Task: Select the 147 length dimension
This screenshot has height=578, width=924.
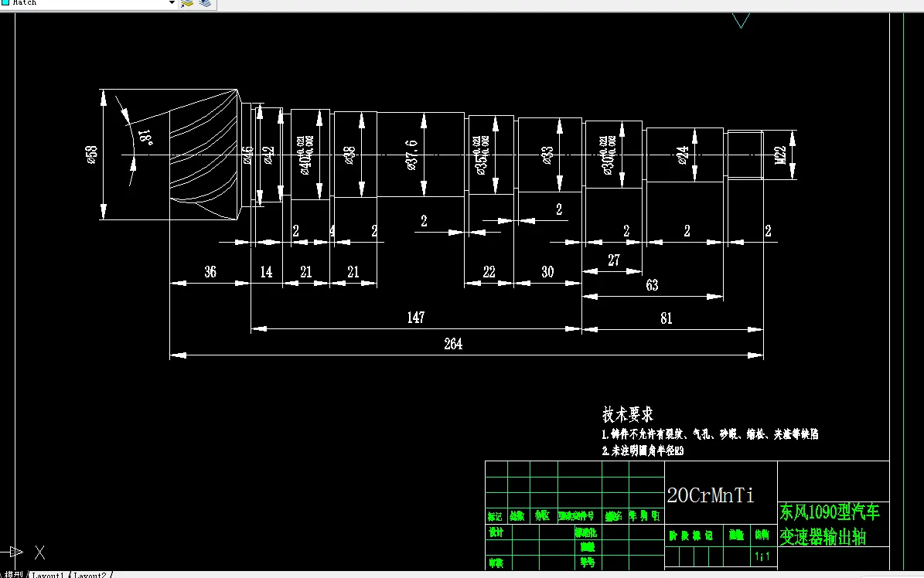Action: tap(416, 318)
